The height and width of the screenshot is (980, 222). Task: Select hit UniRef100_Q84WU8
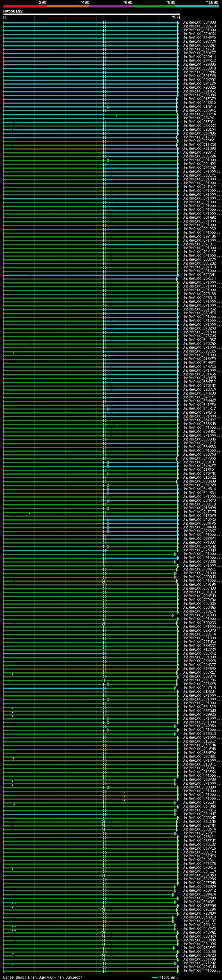[x=199, y=23]
